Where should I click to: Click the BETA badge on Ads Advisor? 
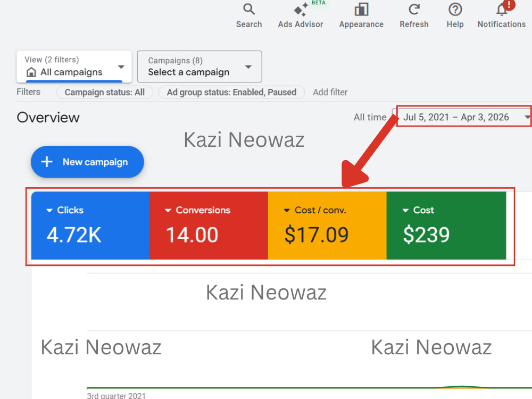click(x=318, y=3)
